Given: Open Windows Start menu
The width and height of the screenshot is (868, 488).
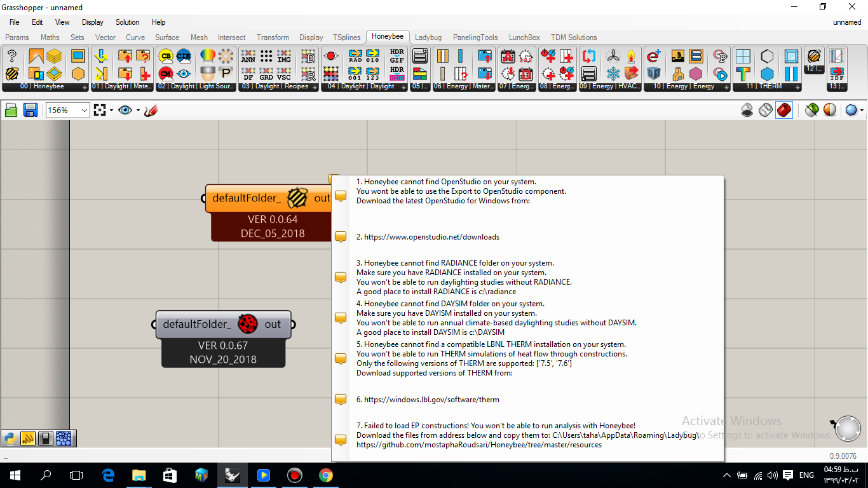Looking at the screenshot, I should 15,475.
